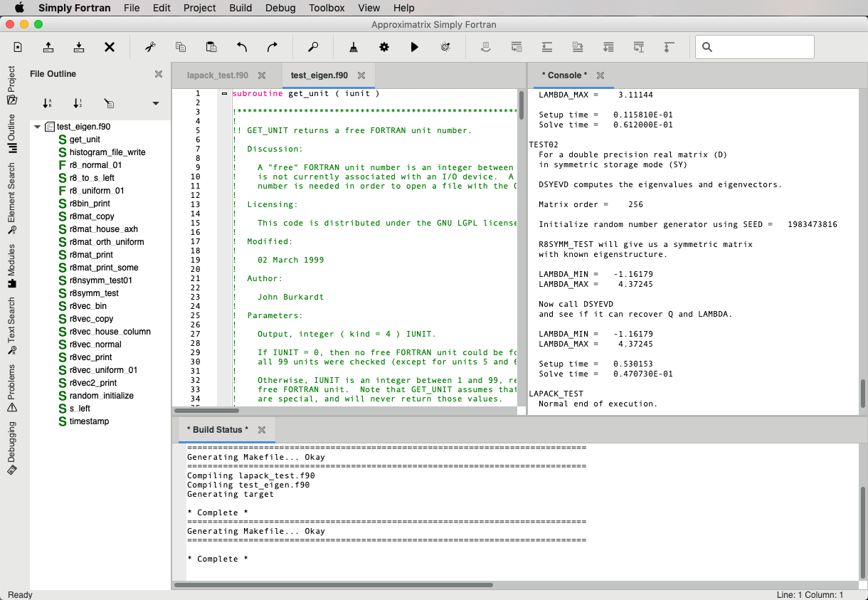Click the Console vertical scrollbar thumb
This screenshot has height=600, width=868.
(x=863, y=394)
